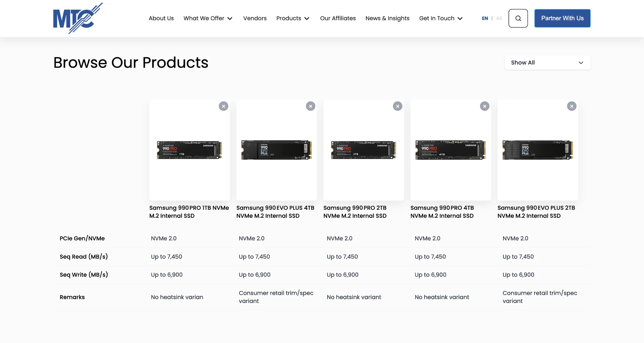Select the PCIe Gen/NVMe row label
644x343 pixels.
point(82,238)
